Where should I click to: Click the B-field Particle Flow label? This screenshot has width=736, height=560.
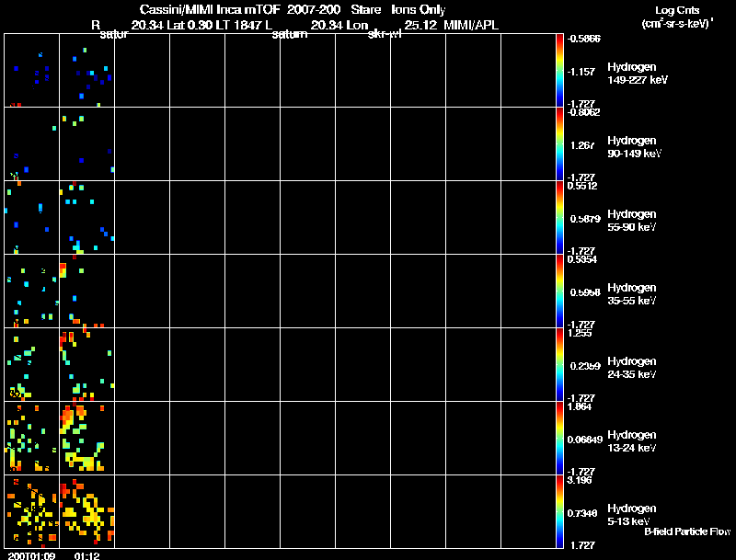tap(687, 531)
